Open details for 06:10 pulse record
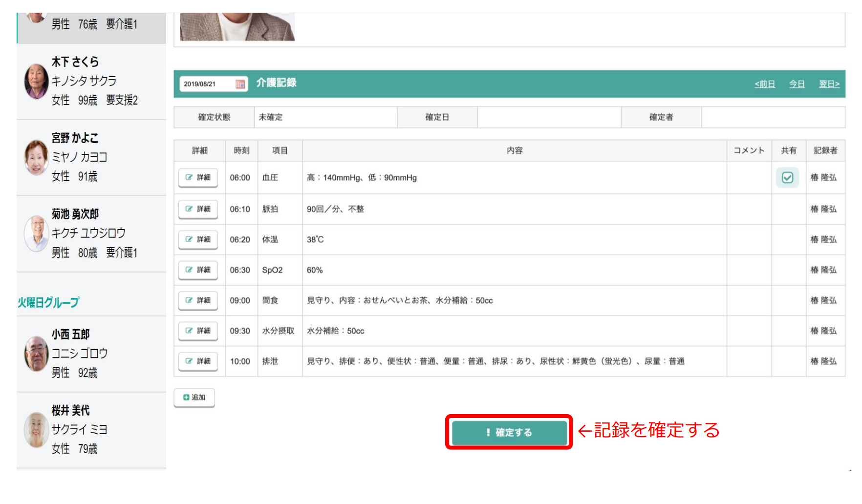The height and width of the screenshot is (504, 862). 198,209
